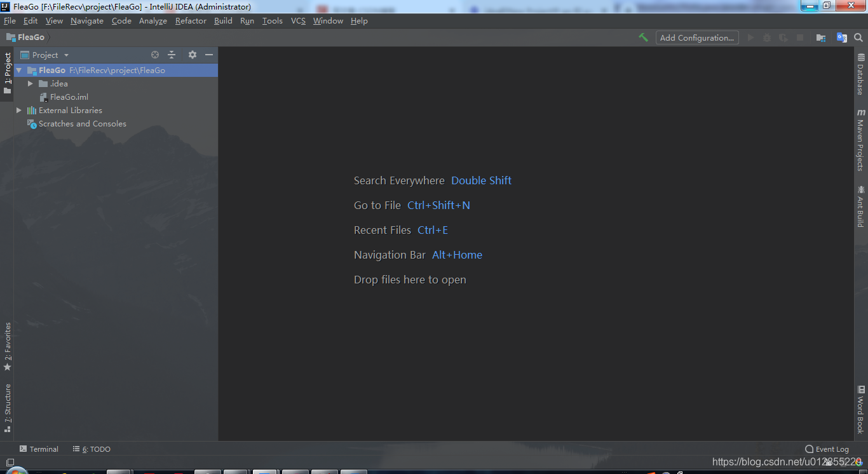The height and width of the screenshot is (474, 868).
Task: Click the Add Configuration... button
Action: click(697, 37)
